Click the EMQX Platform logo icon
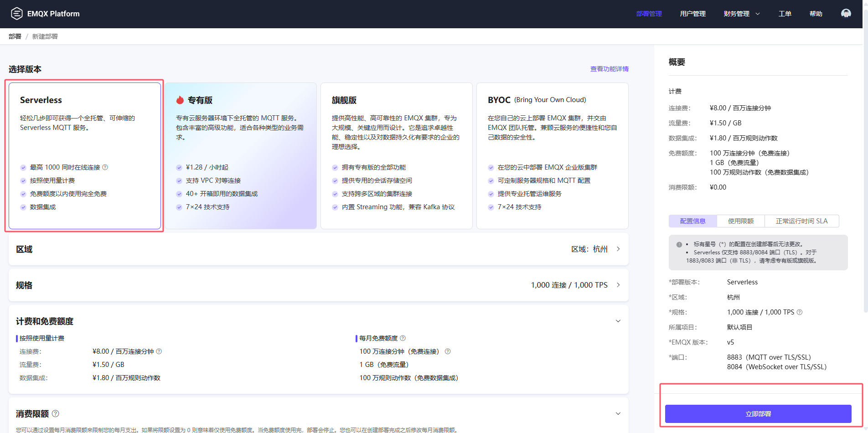868x433 pixels. pyautogui.click(x=17, y=14)
